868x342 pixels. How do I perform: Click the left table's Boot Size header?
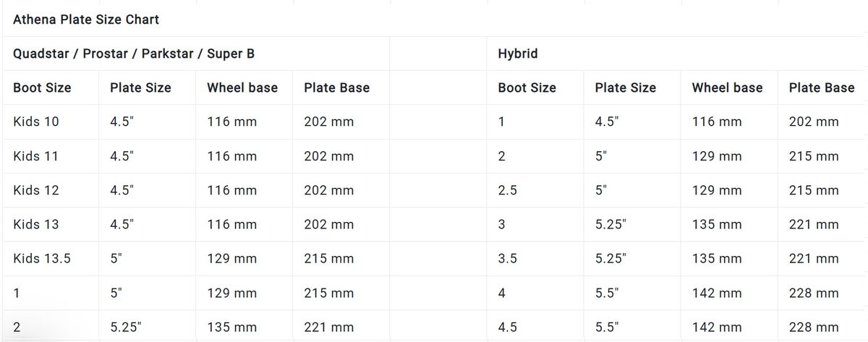(42, 87)
